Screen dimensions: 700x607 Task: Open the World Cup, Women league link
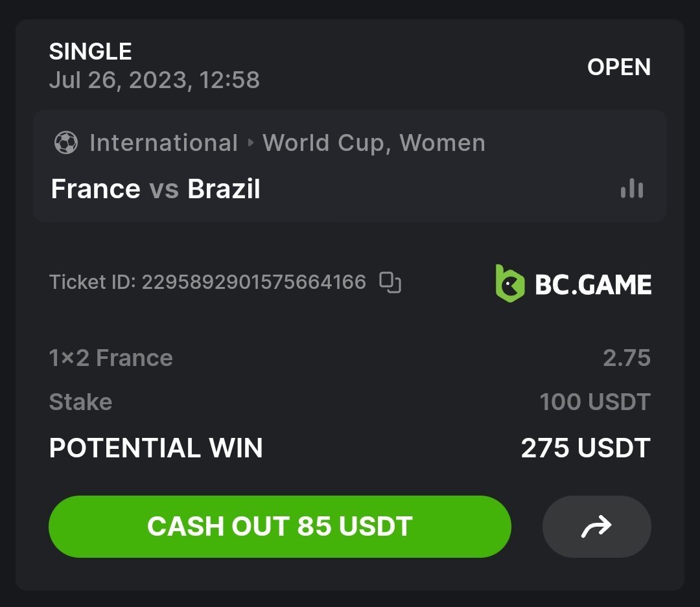click(374, 143)
